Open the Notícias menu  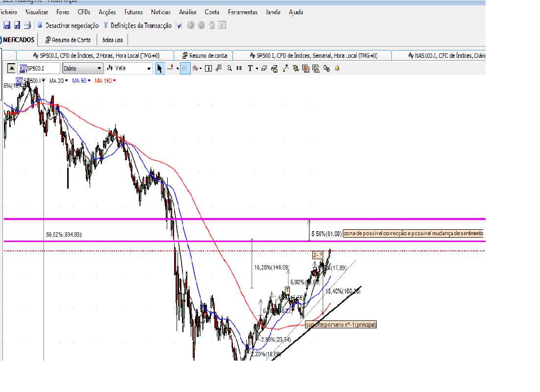pos(161,12)
